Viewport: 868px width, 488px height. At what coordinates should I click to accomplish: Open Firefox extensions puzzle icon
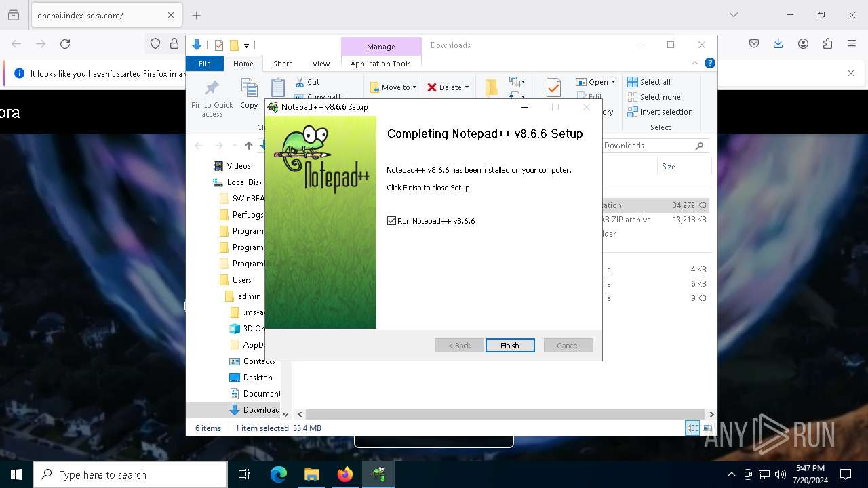click(827, 44)
